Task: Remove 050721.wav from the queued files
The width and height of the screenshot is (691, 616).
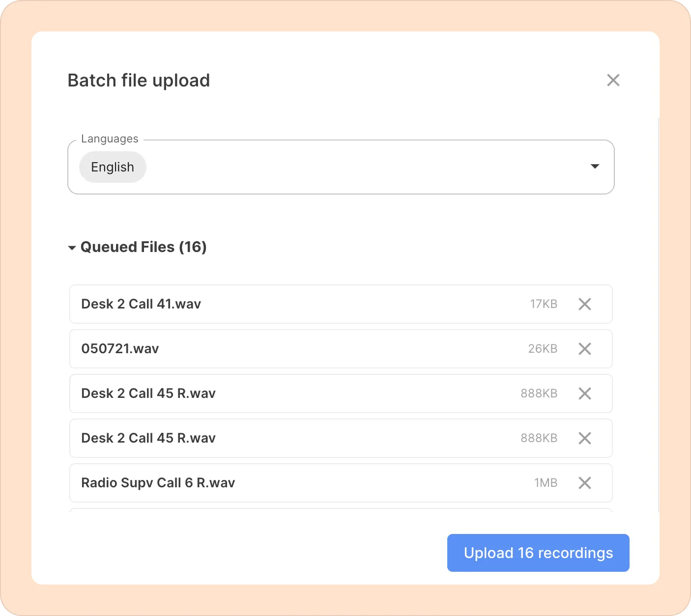Action: [584, 349]
